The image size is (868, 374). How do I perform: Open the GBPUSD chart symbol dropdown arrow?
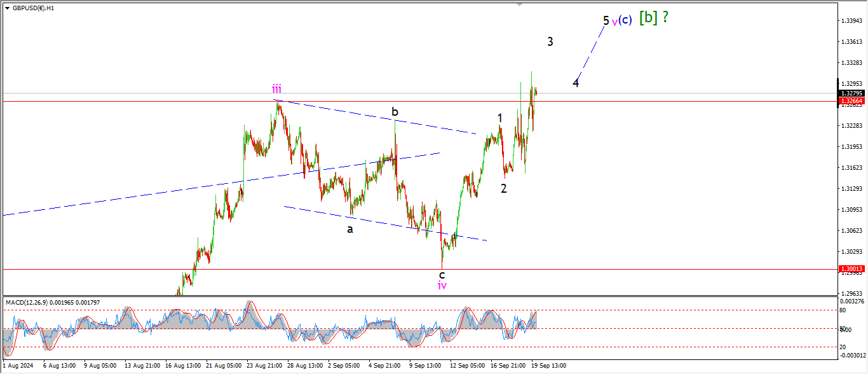point(7,8)
